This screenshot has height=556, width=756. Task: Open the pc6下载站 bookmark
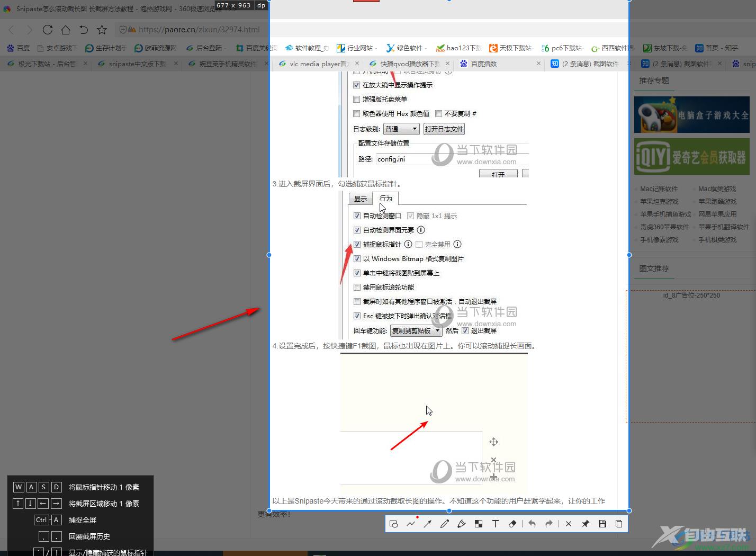(x=562, y=48)
